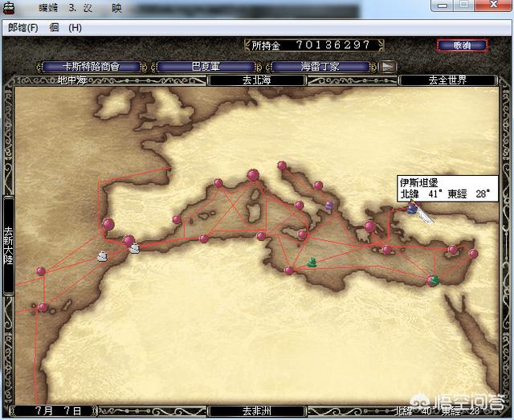The image size is (514, 420).
Task: Click the arrow button right of 海雷丁家
Action: pyautogui.click(x=388, y=67)
